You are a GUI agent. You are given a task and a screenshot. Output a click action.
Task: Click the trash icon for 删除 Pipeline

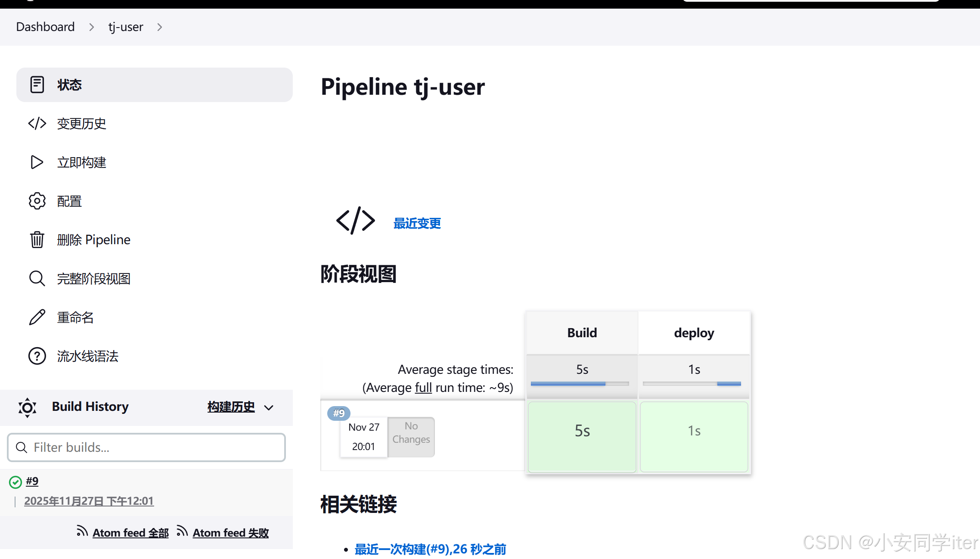[37, 239]
